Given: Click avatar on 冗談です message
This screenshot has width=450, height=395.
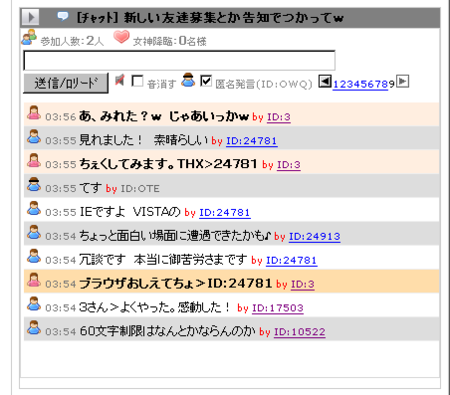Looking at the screenshot, I should point(34,256).
